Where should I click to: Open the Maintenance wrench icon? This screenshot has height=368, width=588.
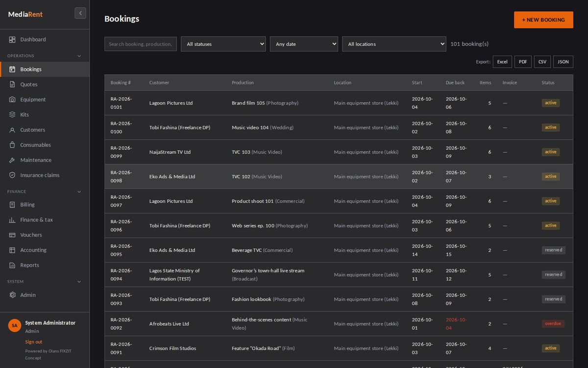[12, 160]
